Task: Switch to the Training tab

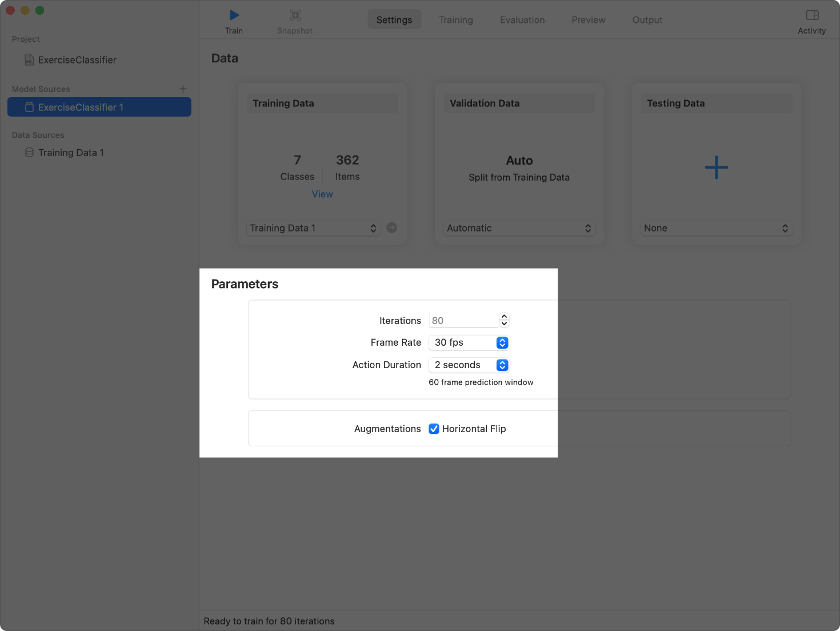Action: tap(455, 20)
